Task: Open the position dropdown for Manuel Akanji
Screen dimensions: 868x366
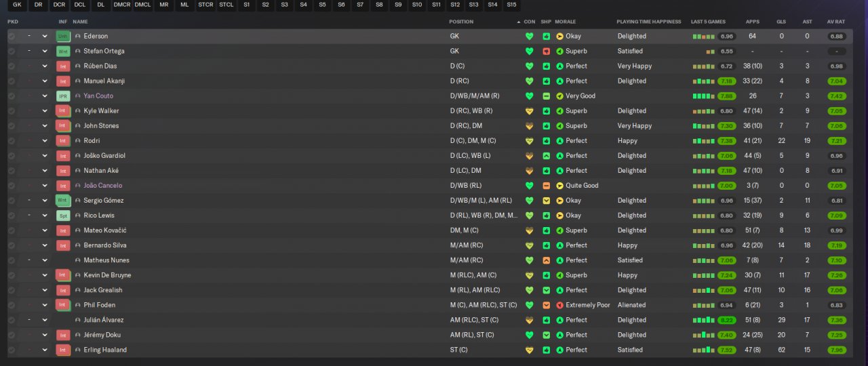Action: pyautogui.click(x=45, y=81)
